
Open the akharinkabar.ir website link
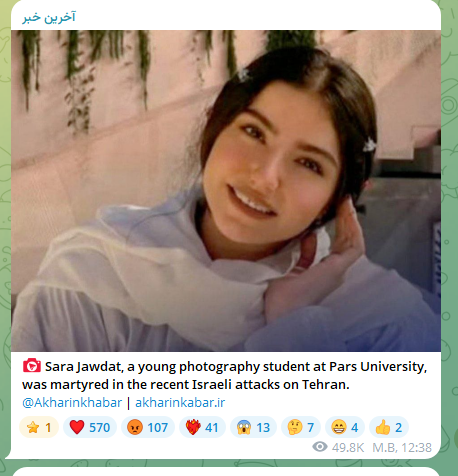tap(180, 403)
